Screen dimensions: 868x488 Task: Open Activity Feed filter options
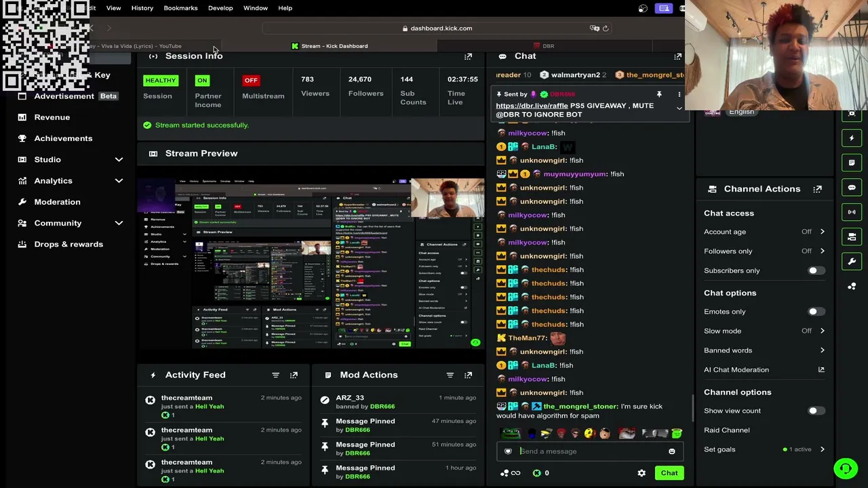coord(275,375)
